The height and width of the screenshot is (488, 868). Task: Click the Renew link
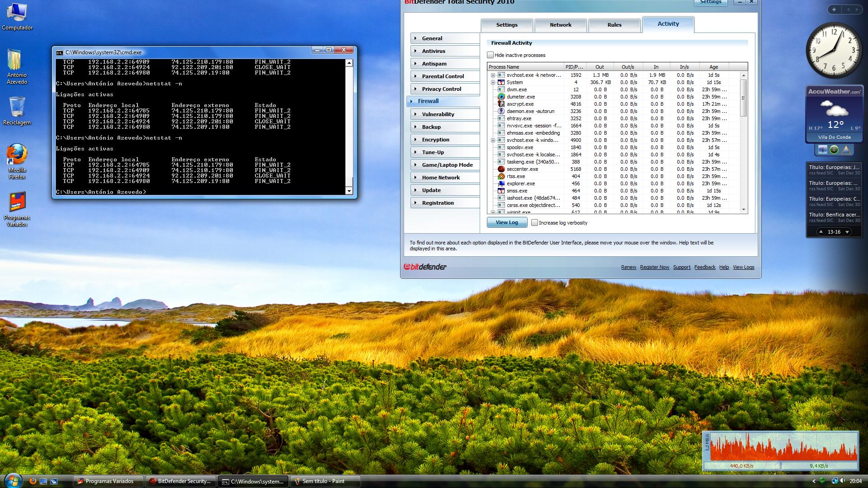coord(628,267)
